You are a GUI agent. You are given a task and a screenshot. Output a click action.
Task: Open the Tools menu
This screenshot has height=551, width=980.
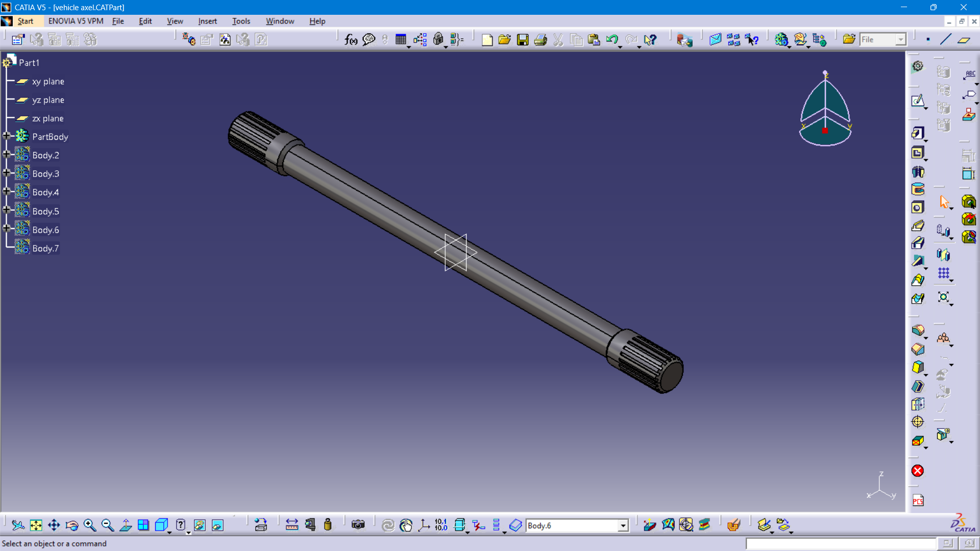(241, 21)
